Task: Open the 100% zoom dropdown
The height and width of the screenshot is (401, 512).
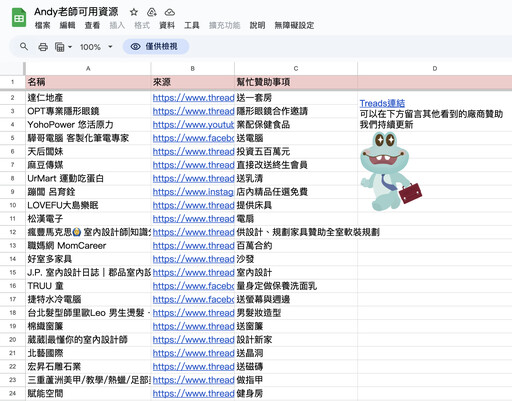Action: tap(96, 47)
